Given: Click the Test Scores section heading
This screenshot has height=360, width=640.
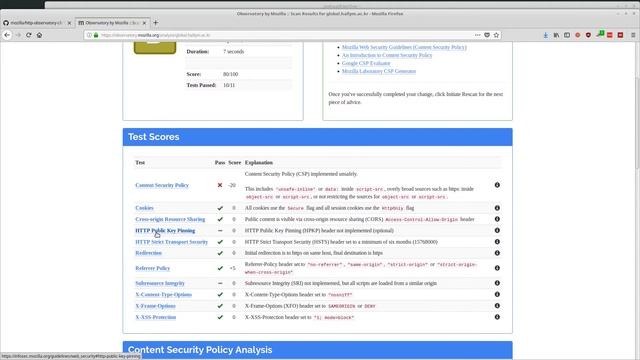Looking at the screenshot, I should click(x=153, y=137).
